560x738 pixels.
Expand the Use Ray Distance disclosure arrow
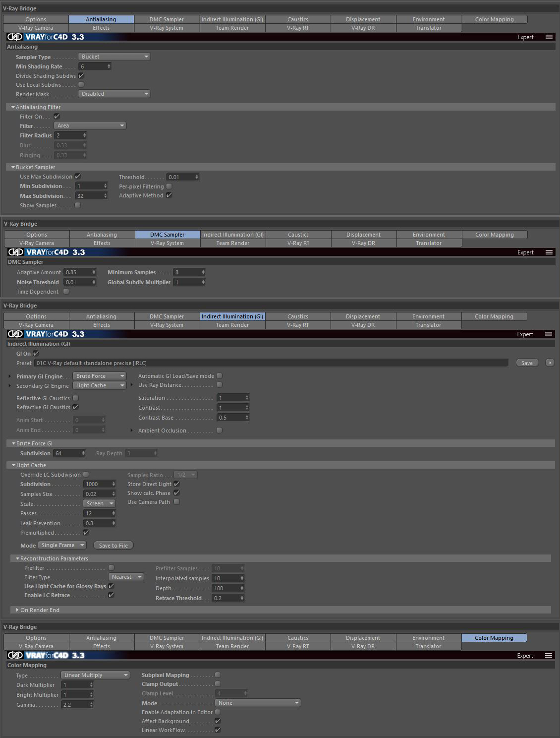click(x=131, y=385)
